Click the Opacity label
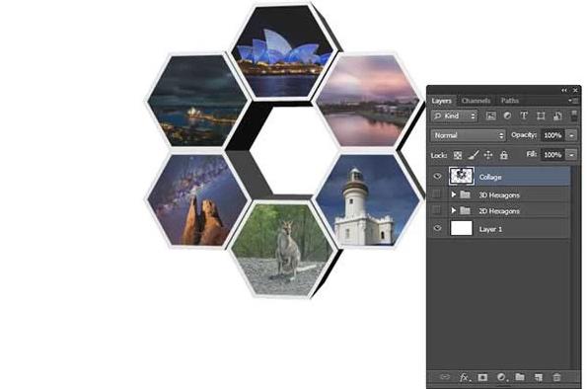This screenshot has width=588, height=389. pyautogui.click(x=524, y=134)
